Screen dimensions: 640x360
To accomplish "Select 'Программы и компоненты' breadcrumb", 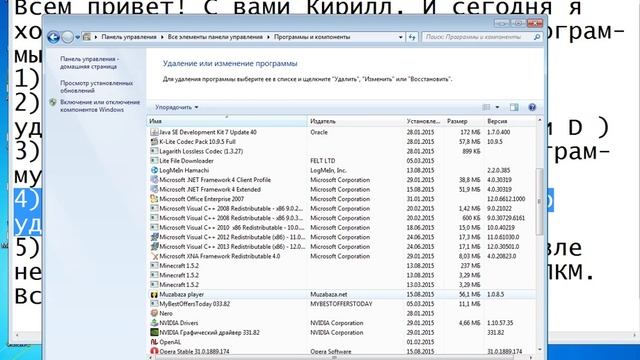I will click(312, 37).
